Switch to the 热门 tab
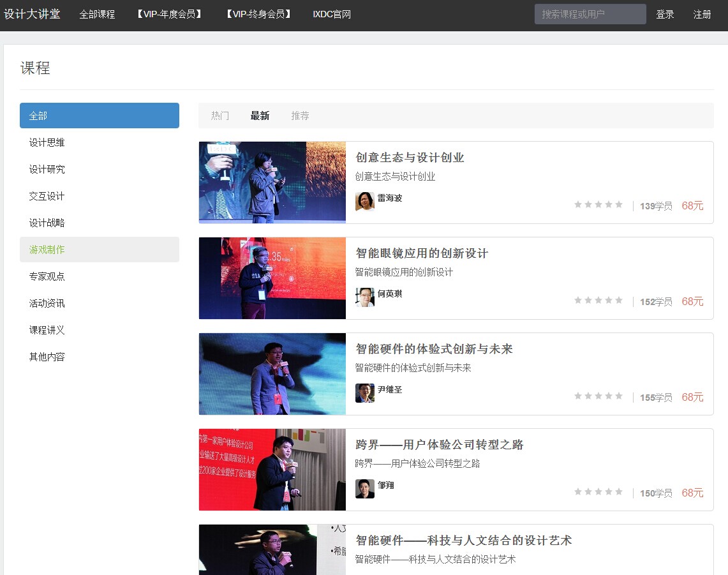The height and width of the screenshot is (575, 728). tap(220, 116)
